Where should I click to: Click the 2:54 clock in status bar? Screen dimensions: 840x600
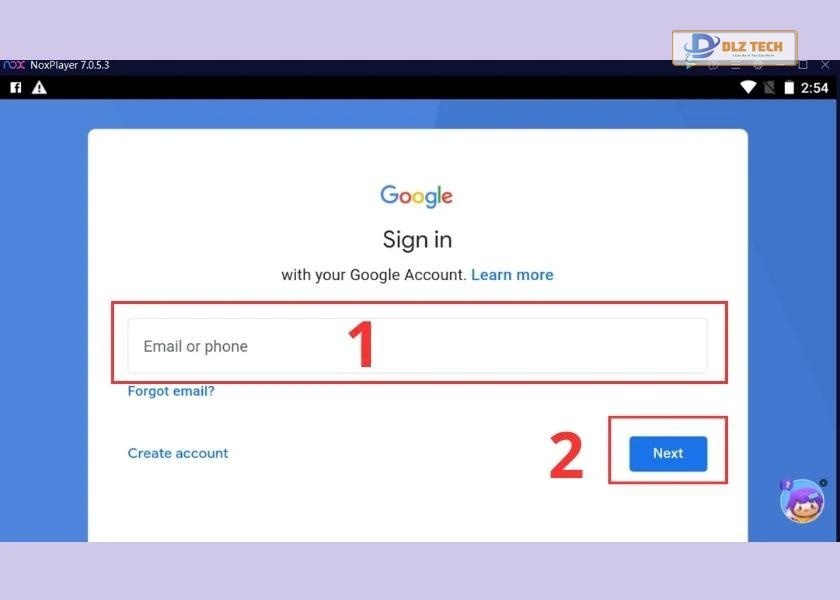pos(814,88)
